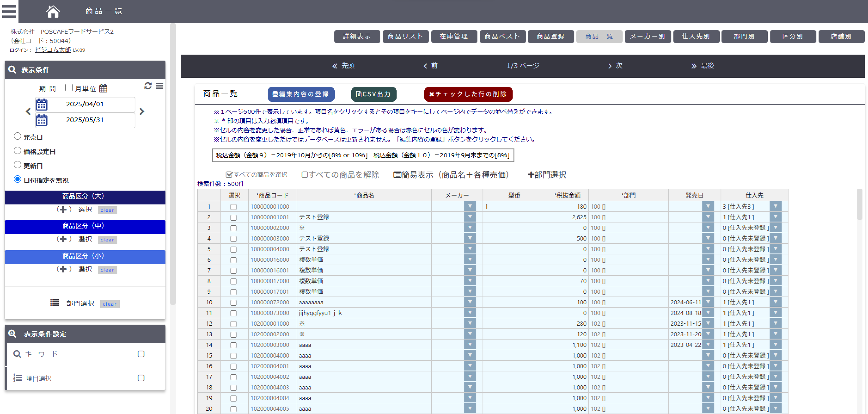Viewport: 868px width, 414px height.
Task: Click the refresh icon in 表示条件 panel
Action: pos(148,86)
